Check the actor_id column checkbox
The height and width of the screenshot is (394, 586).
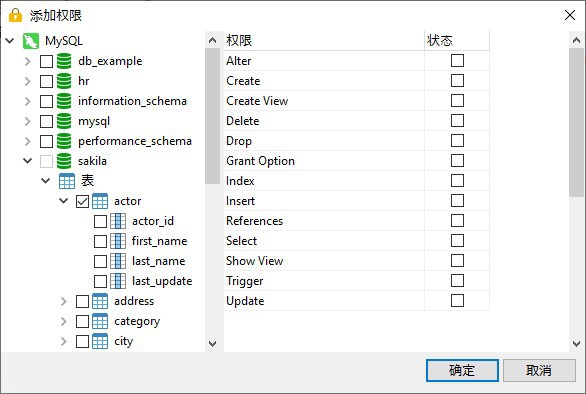pyautogui.click(x=100, y=221)
